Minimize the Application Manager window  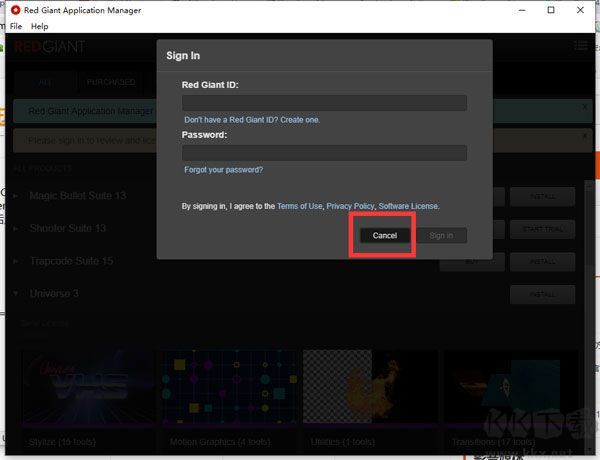tap(522, 10)
